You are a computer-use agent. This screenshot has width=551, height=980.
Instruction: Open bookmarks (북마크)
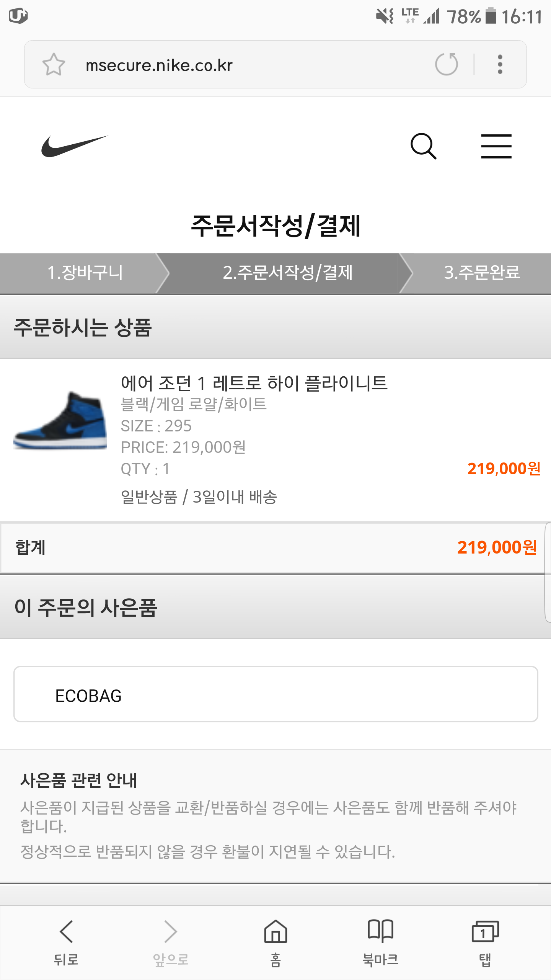click(x=380, y=942)
